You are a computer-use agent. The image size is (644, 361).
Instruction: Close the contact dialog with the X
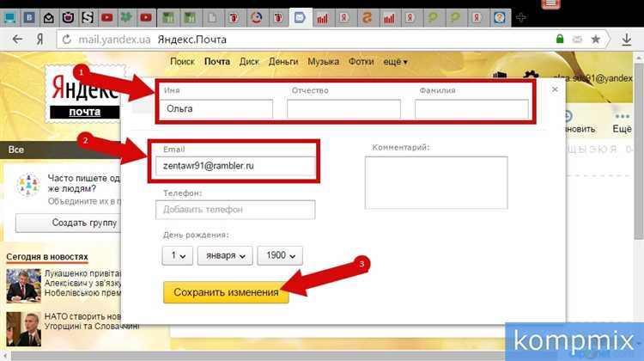pyautogui.click(x=555, y=89)
